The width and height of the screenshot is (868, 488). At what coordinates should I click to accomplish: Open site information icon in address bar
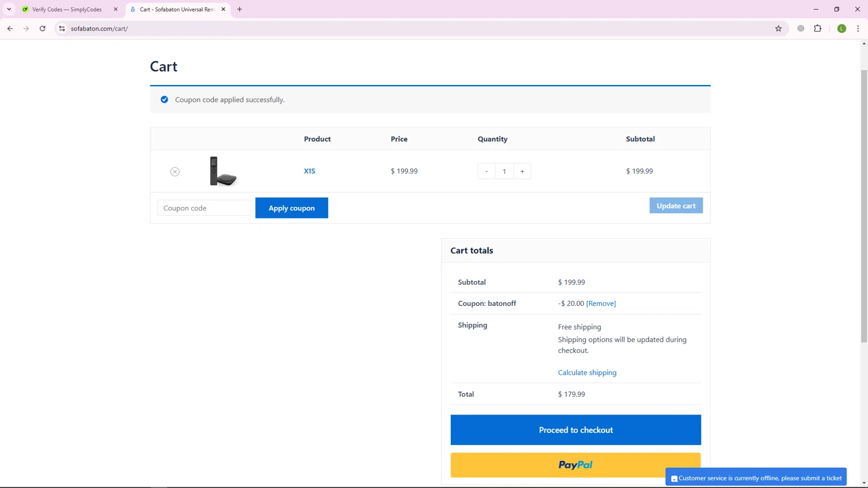[x=62, y=28]
